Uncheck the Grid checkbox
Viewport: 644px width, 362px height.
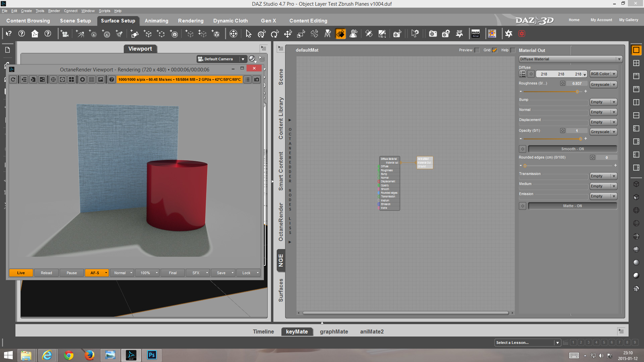coord(495,50)
